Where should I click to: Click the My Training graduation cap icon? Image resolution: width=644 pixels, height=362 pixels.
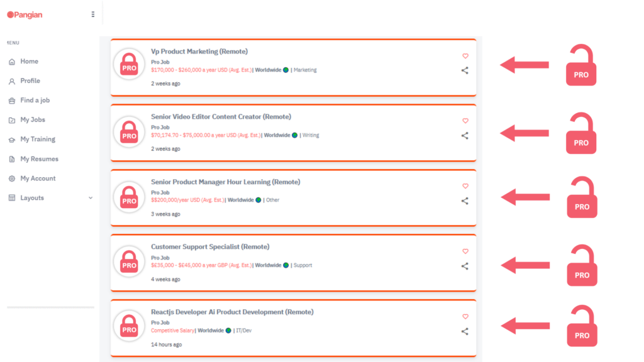pos(12,140)
